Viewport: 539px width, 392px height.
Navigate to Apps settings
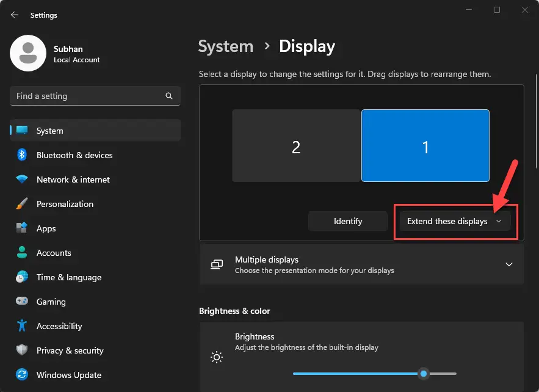coord(95,228)
